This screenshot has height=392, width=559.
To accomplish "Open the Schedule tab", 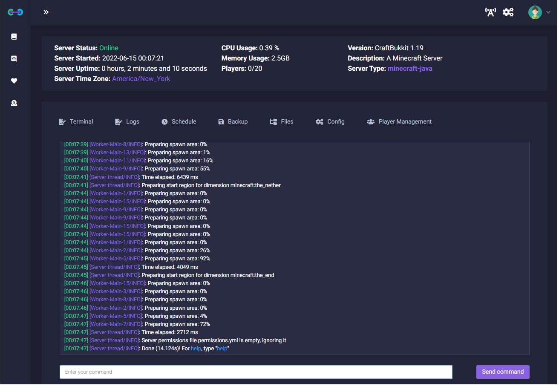I will click(179, 122).
